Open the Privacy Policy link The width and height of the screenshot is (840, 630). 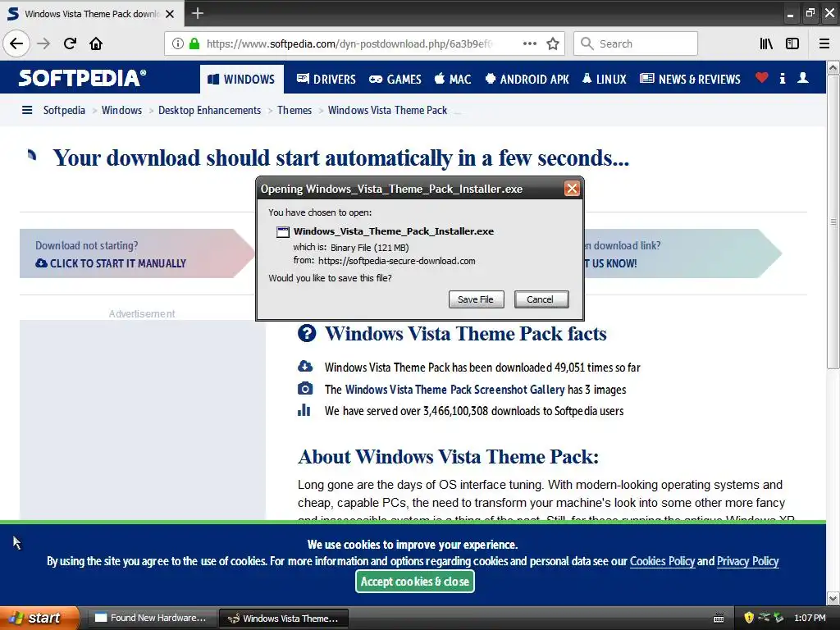click(747, 561)
